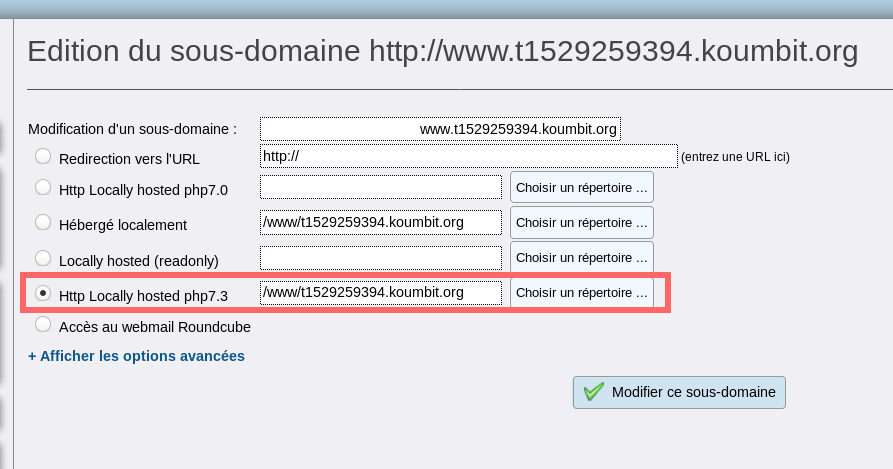Click the Hébergé localement directory path field
893x469 pixels.
(x=381, y=223)
